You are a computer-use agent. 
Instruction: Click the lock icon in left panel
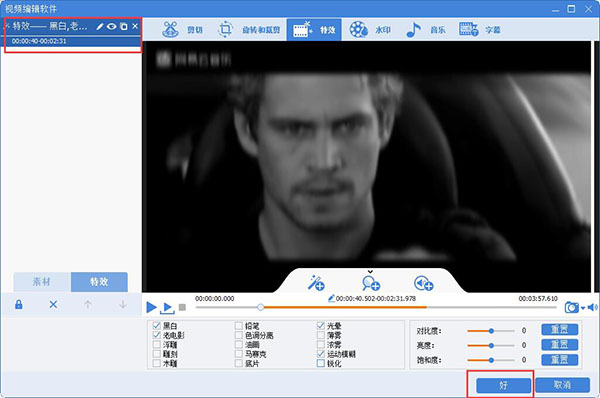click(x=18, y=305)
